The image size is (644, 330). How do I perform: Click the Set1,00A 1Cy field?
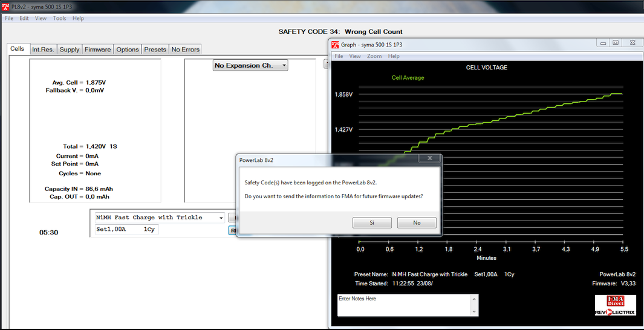point(126,230)
